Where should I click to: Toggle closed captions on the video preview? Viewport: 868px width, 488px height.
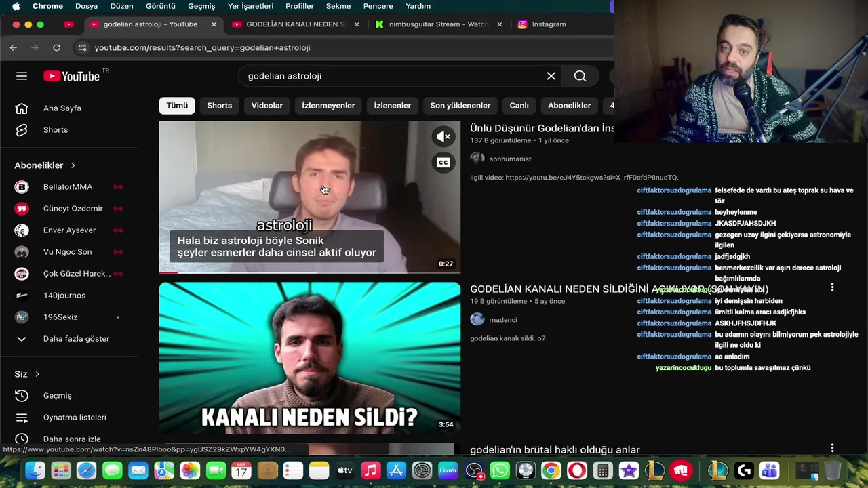(443, 163)
